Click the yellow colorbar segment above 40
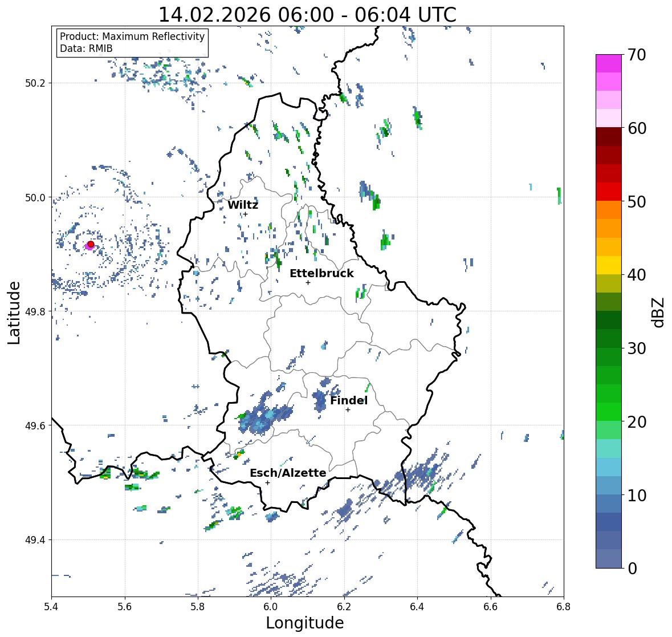 coord(609,265)
